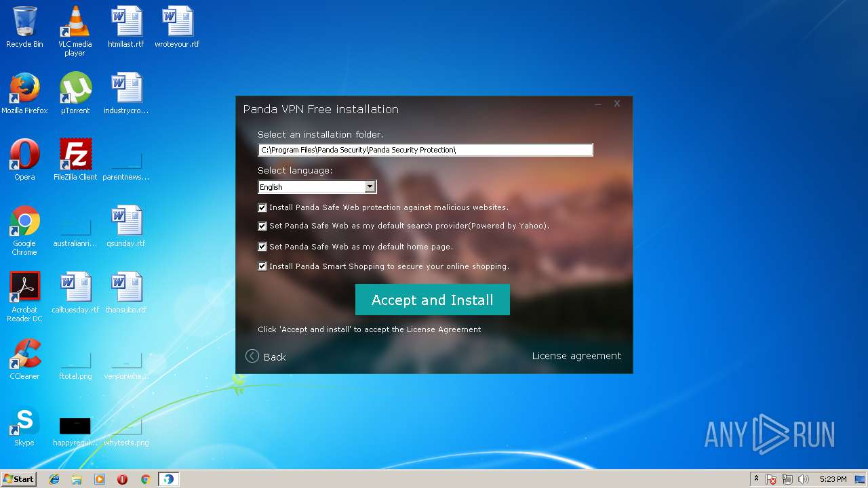868x488 pixels.
Task: Click the Chrome taskbar icon
Action: point(145,479)
